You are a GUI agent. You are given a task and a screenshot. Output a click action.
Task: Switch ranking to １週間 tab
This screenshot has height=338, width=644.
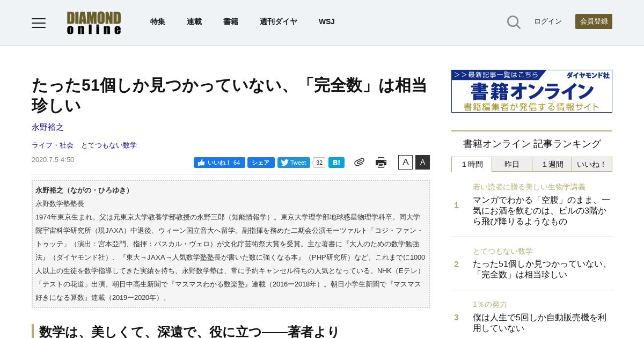[552, 164]
